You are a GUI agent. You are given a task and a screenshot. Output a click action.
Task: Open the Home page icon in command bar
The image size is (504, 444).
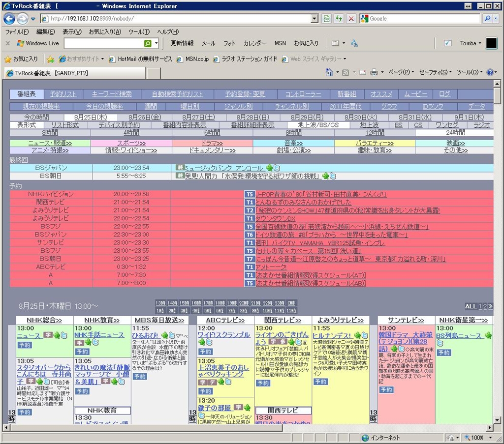click(x=329, y=72)
